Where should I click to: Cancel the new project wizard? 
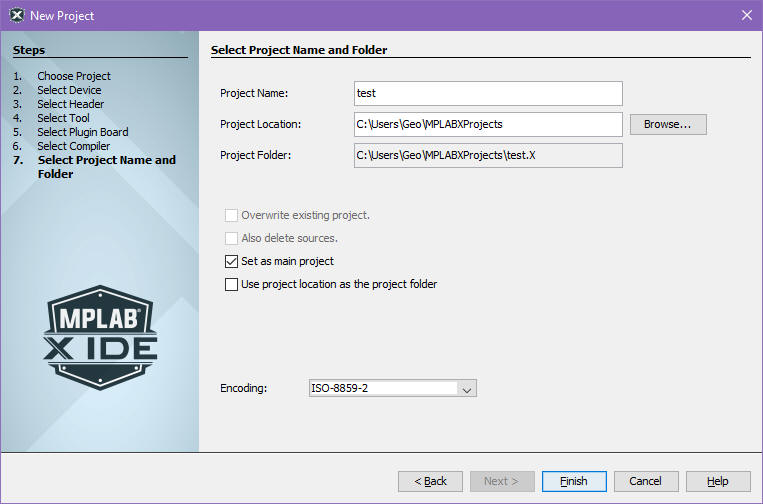(x=646, y=481)
